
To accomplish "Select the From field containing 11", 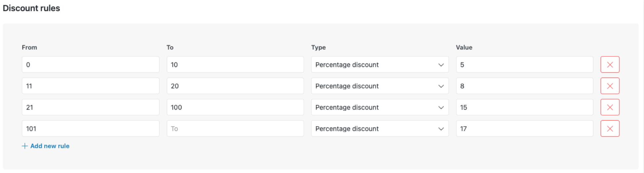I will [91, 86].
